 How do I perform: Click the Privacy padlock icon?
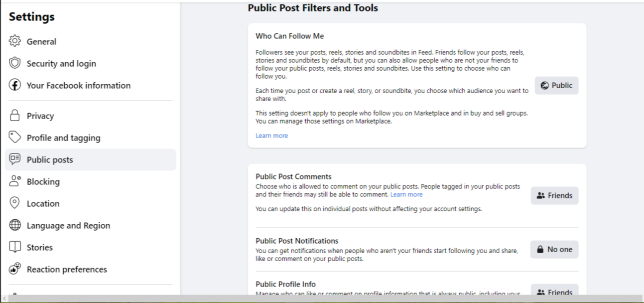click(15, 115)
